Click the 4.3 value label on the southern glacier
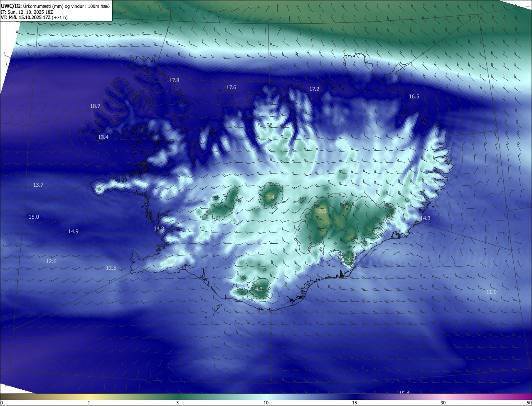532x406 pixels. (x=259, y=289)
